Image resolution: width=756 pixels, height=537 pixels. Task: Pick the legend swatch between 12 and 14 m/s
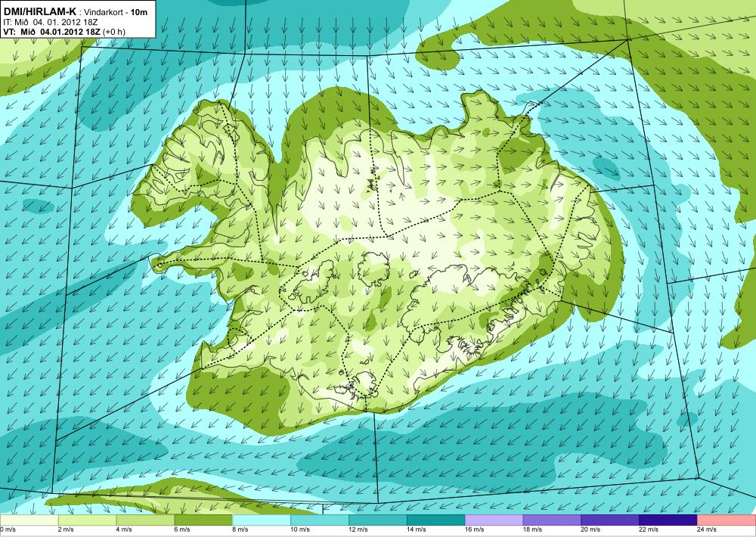click(377, 520)
